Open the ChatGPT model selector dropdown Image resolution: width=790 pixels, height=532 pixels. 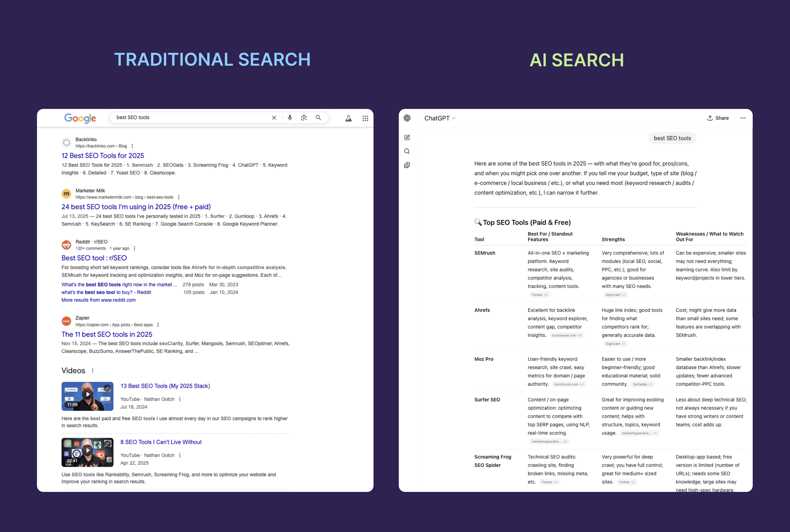440,118
